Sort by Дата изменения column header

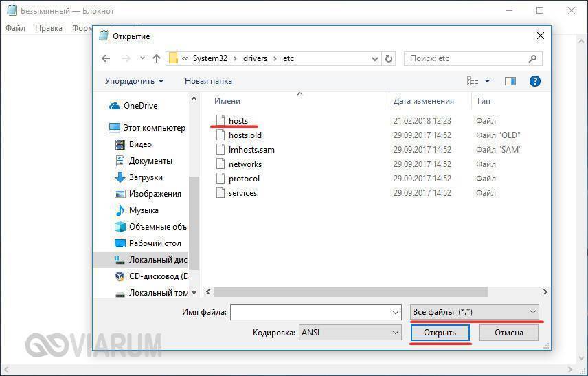423,101
